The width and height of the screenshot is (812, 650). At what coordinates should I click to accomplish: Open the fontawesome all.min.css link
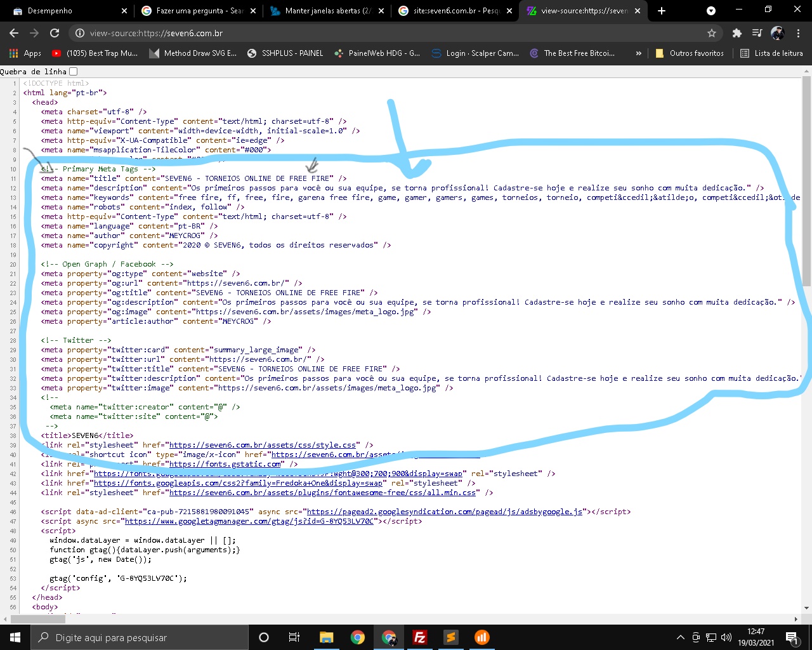322,493
